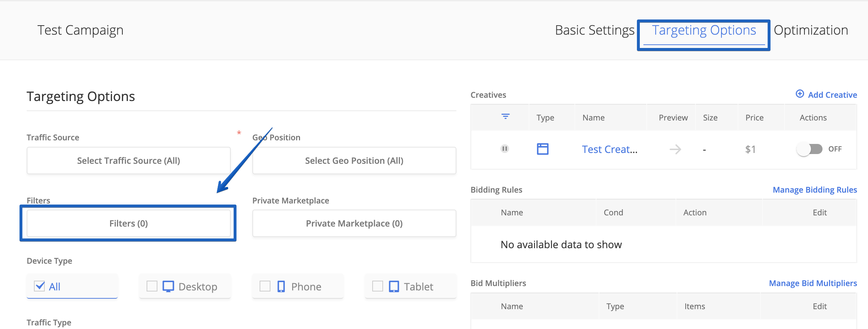868x329 pixels.
Task: Open the Filters (0) selector
Action: 129,224
